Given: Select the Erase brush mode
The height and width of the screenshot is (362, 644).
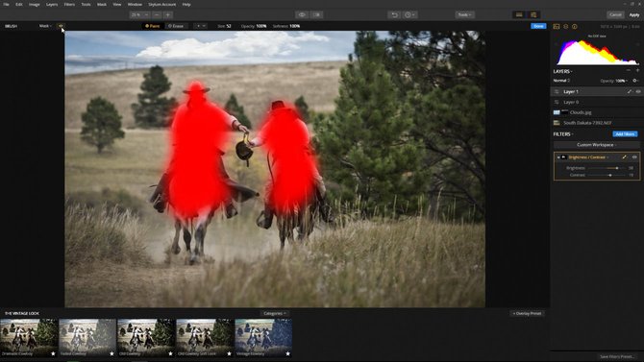Looking at the screenshot, I should (x=176, y=26).
